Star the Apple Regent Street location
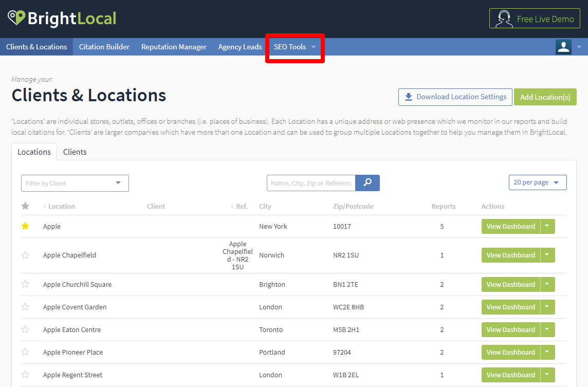Image resolution: width=588 pixels, height=387 pixels. click(25, 374)
